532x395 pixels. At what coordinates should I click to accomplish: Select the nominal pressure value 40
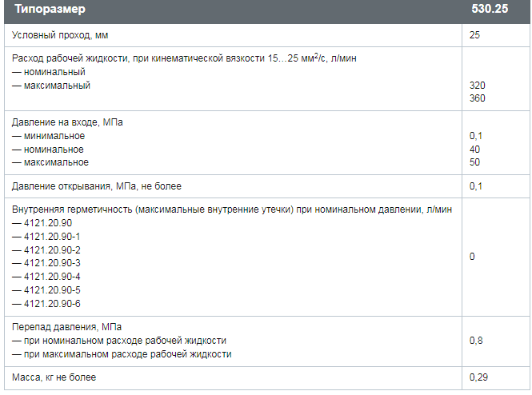click(474, 150)
